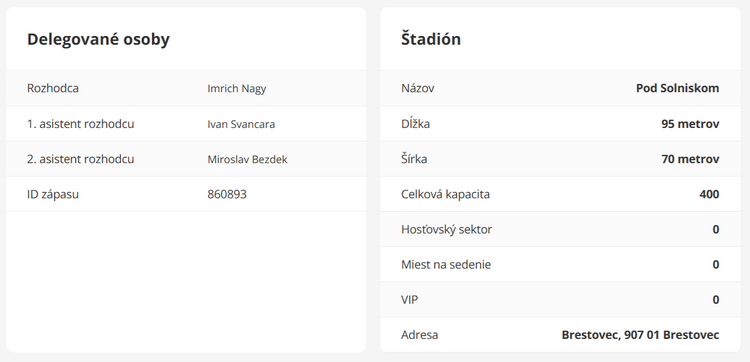Select the 95 metrov length value
Image resolution: width=750 pixels, height=362 pixels.
click(690, 124)
